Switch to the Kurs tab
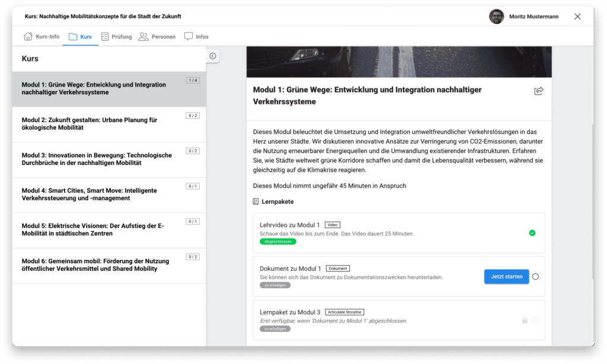The image size is (607, 364). 81,37
